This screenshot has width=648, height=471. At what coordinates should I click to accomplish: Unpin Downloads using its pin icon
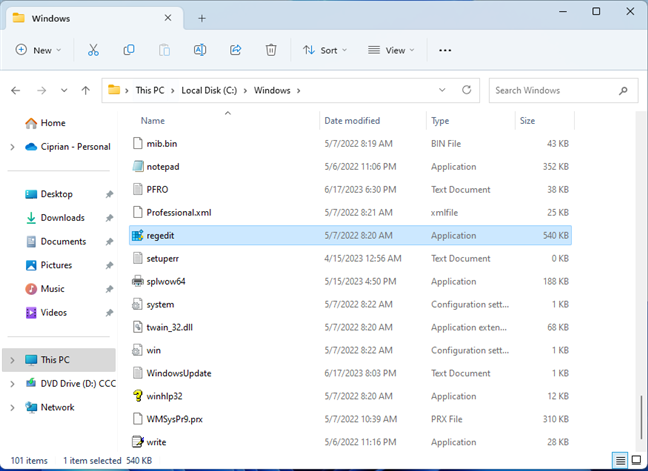pyautogui.click(x=109, y=218)
